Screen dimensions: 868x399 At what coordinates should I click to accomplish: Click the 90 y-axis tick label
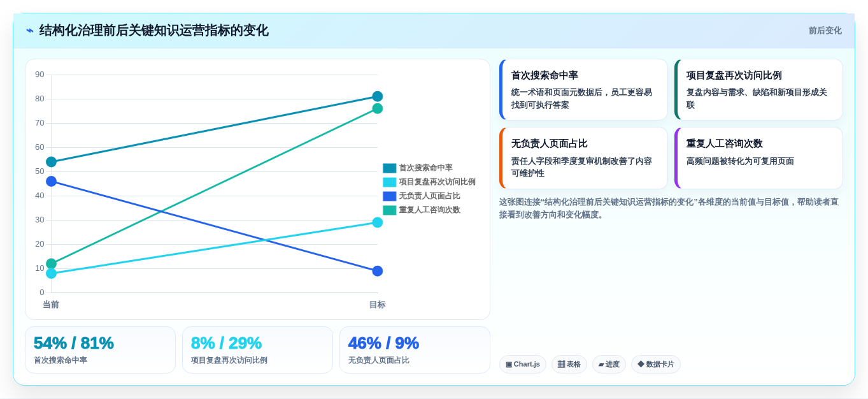39,75
